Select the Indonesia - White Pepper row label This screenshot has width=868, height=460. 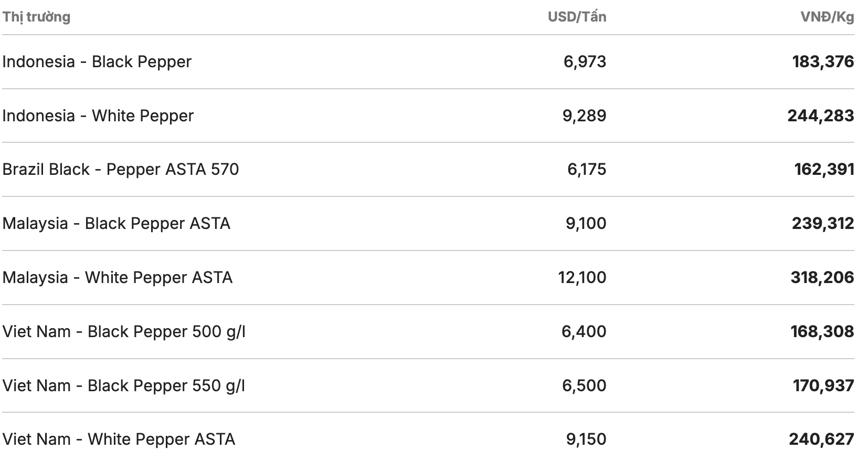point(98,116)
